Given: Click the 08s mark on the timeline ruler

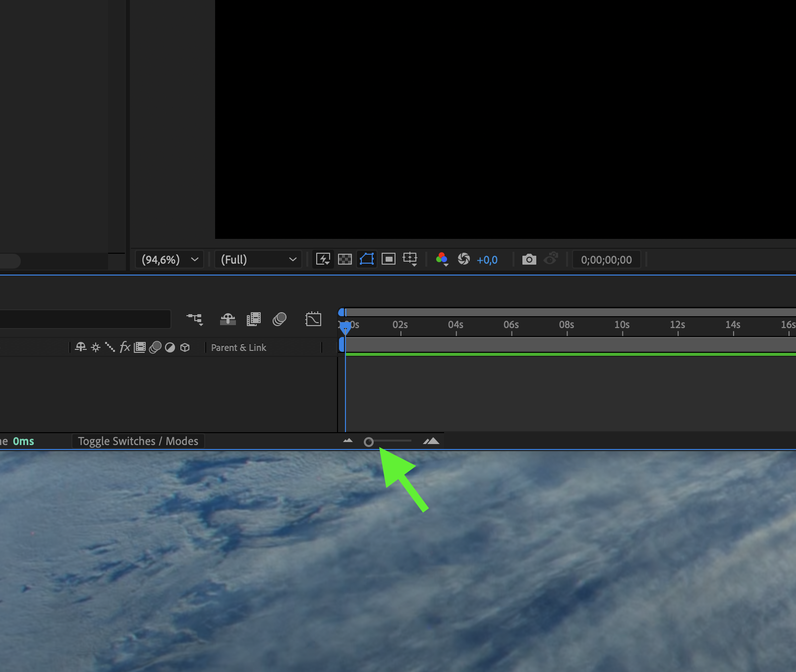Looking at the screenshot, I should [x=566, y=325].
